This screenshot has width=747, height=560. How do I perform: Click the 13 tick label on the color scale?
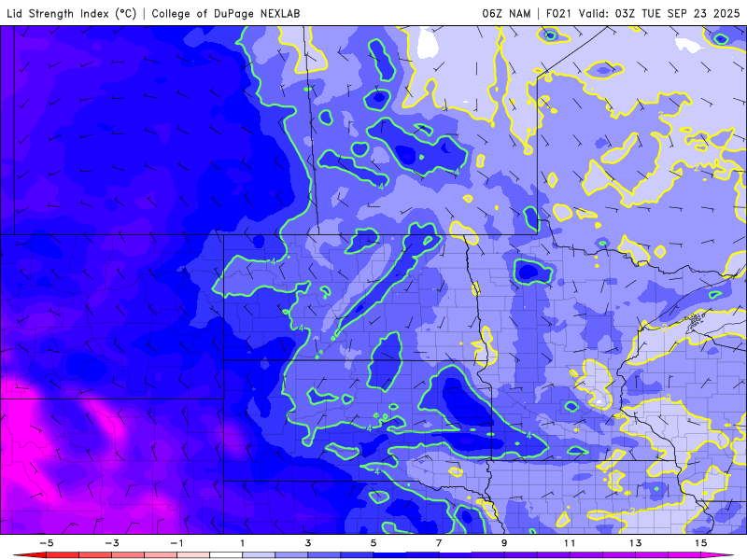pyautogui.click(x=635, y=543)
